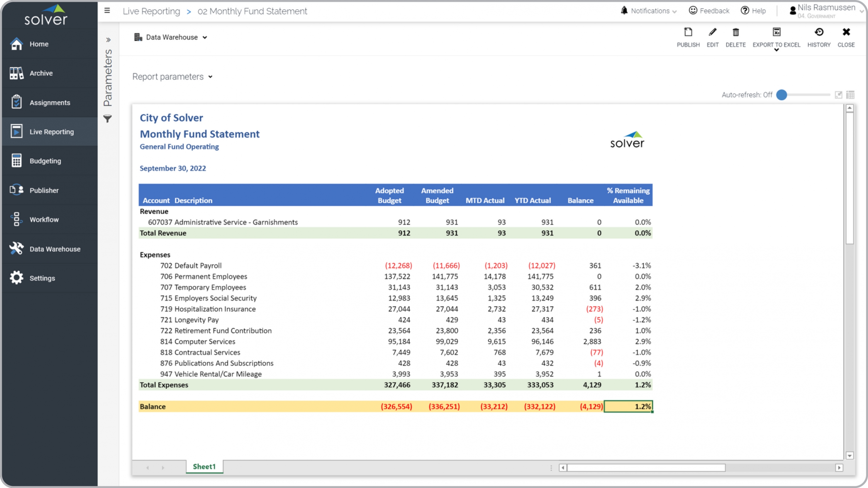This screenshot has width=868, height=488.
Task: Expand the Parameters side panel
Action: tap(108, 40)
